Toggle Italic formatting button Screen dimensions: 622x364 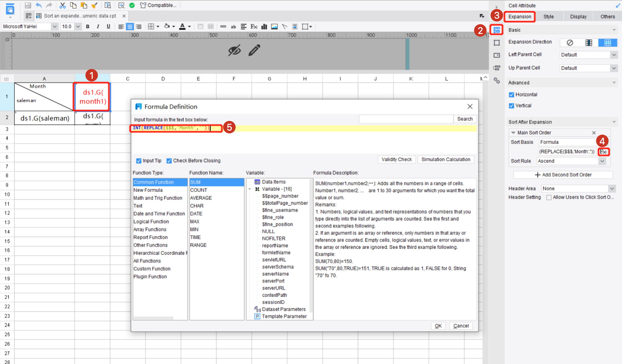[x=98, y=26]
